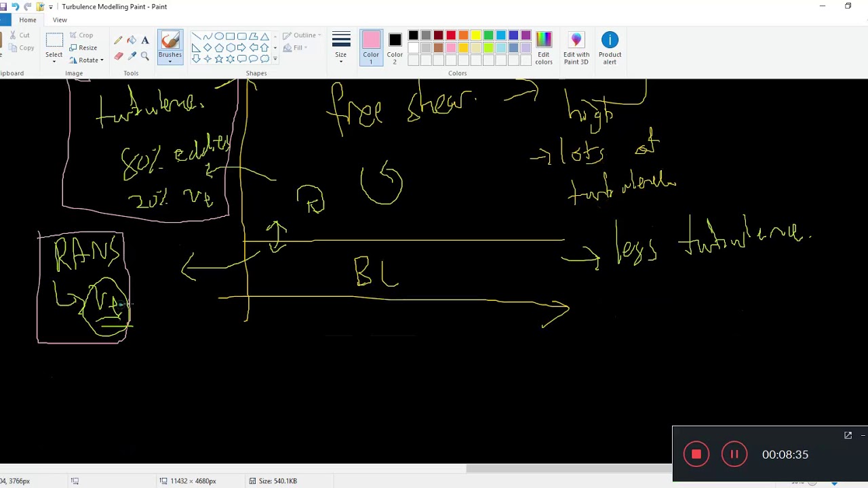Stop the screen recording
The width and height of the screenshot is (868, 488).
click(x=696, y=455)
